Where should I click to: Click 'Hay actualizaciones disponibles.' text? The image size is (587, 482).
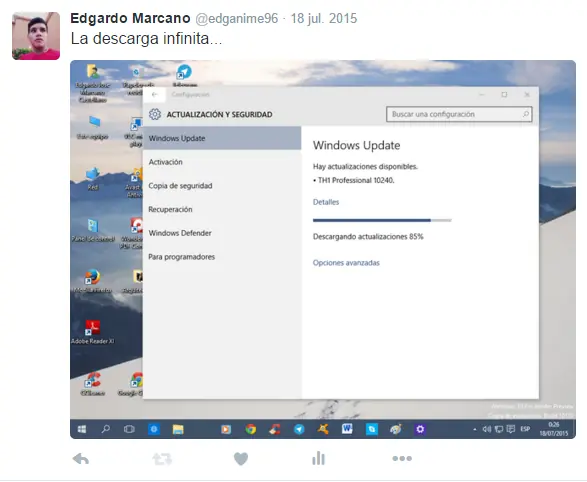point(365,167)
